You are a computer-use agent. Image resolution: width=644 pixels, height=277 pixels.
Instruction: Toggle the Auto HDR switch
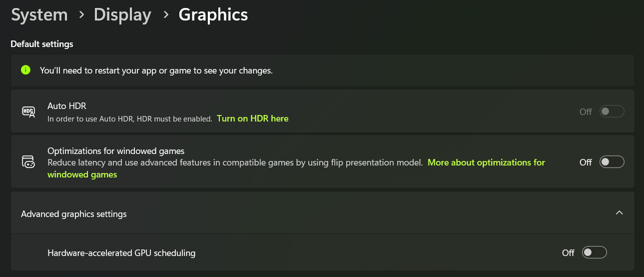coord(612,111)
